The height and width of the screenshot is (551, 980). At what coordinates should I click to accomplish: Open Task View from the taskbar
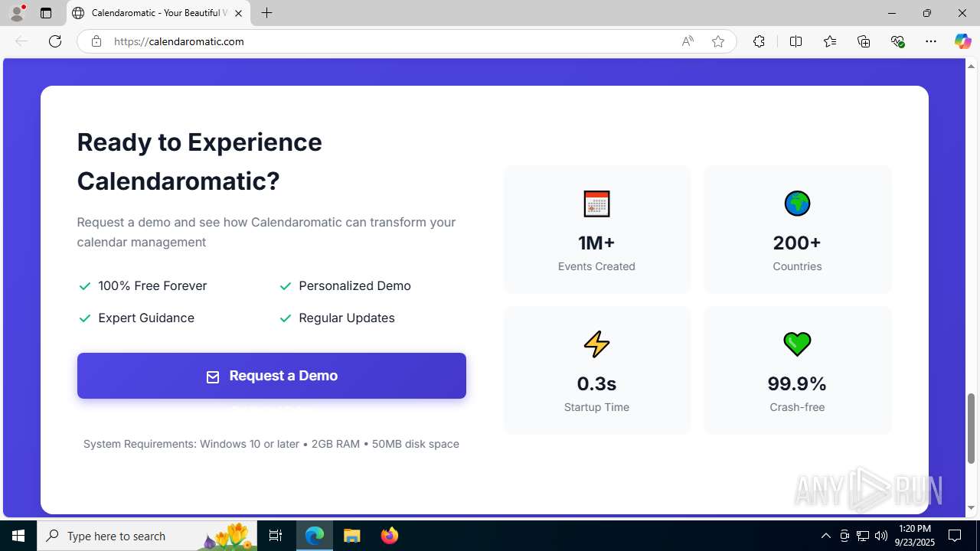click(x=276, y=536)
